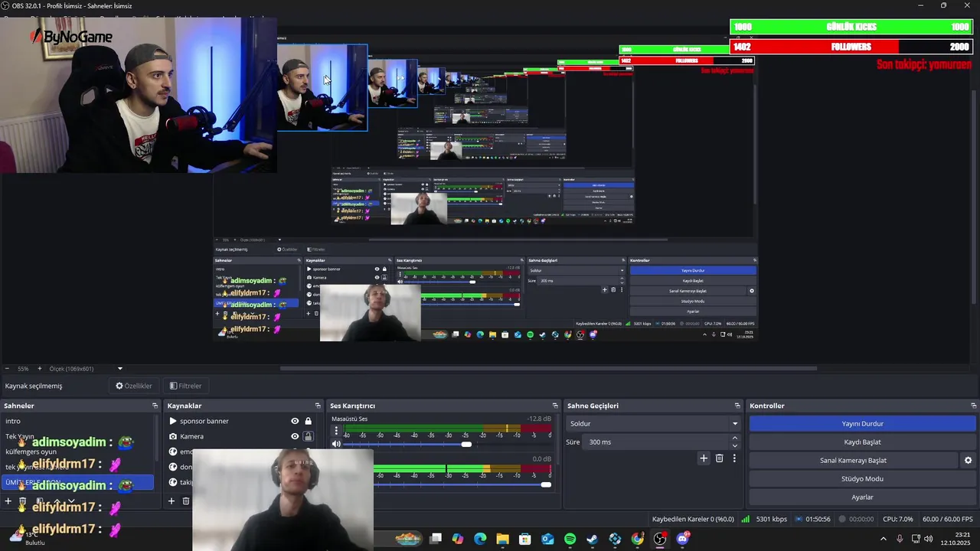This screenshot has width=980, height=551.
Task: Open the Özellikler properties gear button
Action: pyautogui.click(x=134, y=386)
